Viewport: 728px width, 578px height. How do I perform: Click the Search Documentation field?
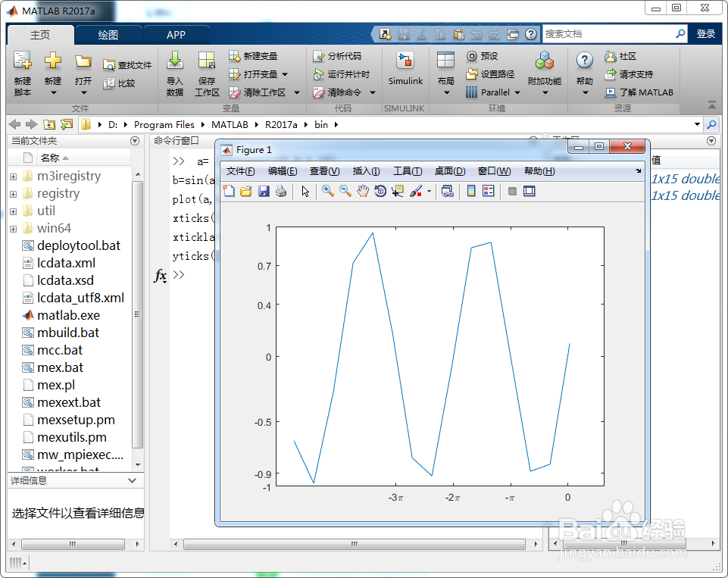coord(608,34)
